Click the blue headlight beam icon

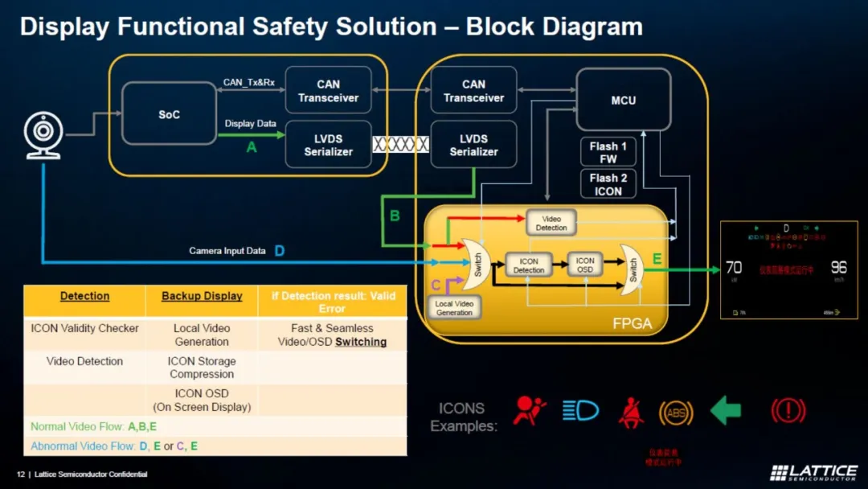point(580,410)
